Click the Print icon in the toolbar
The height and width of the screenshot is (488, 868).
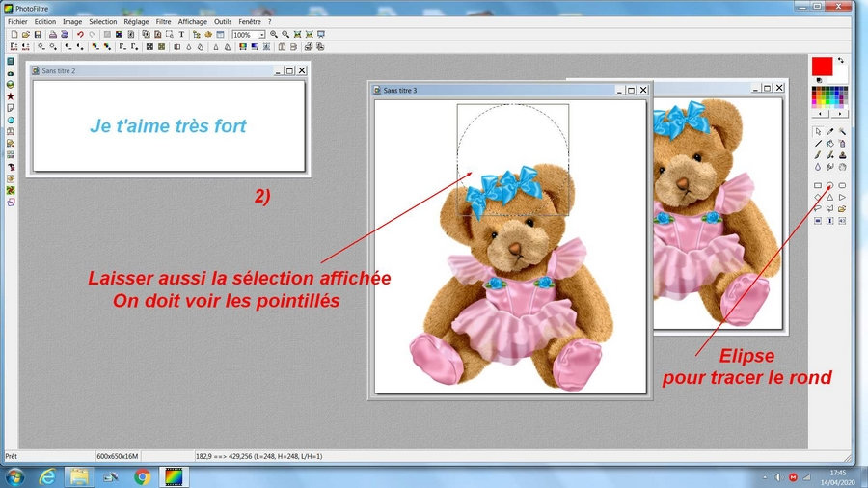tap(53, 35)
